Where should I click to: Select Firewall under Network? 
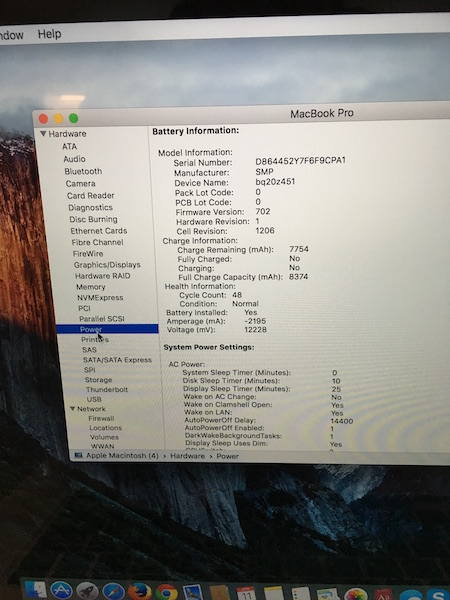pos(101,418)
